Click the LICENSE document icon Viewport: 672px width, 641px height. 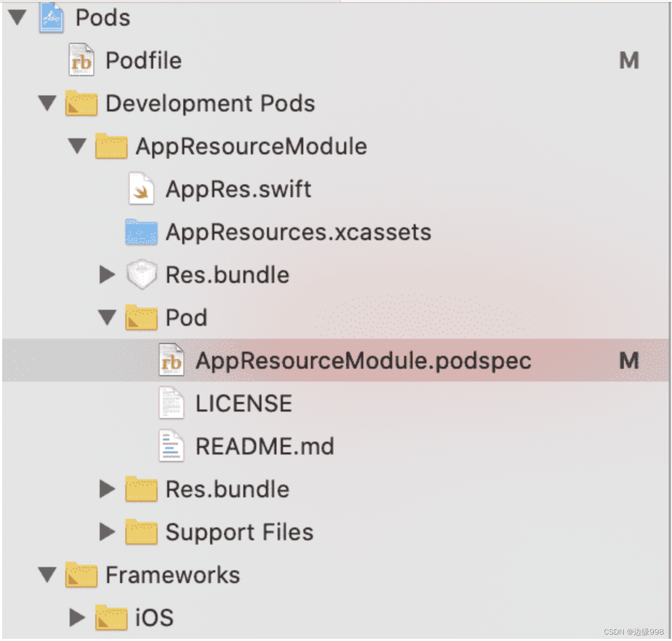(171, 403)
